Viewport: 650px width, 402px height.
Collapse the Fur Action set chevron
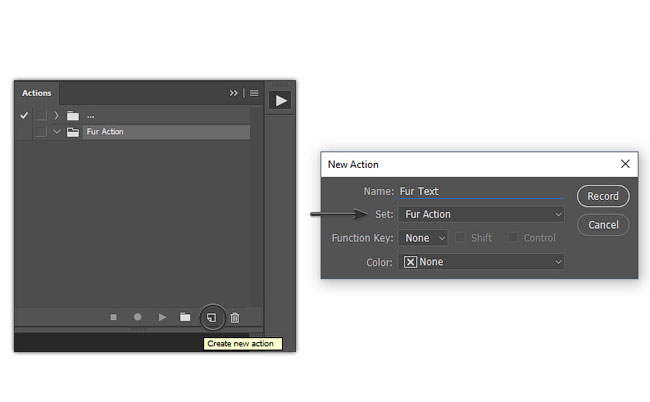click(x=57, y=132)
